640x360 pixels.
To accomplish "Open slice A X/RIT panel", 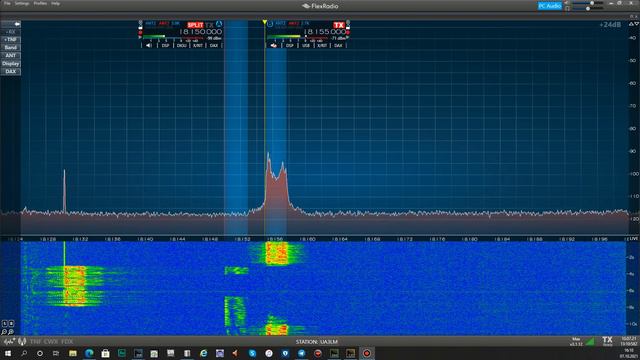I will 198,45.
